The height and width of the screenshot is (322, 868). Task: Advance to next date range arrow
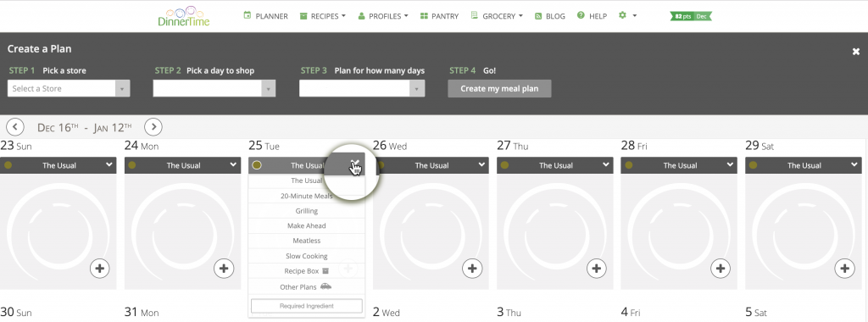click(x=153, y=127)
